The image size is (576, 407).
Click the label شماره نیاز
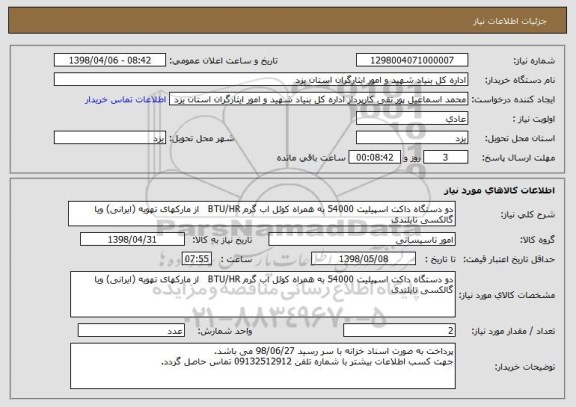pos(534,61)
